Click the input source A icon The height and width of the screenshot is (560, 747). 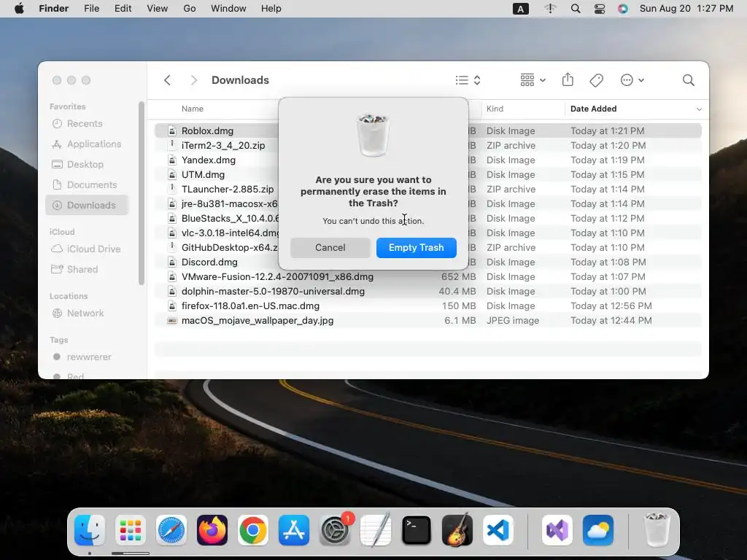click(x=520, y=9)
